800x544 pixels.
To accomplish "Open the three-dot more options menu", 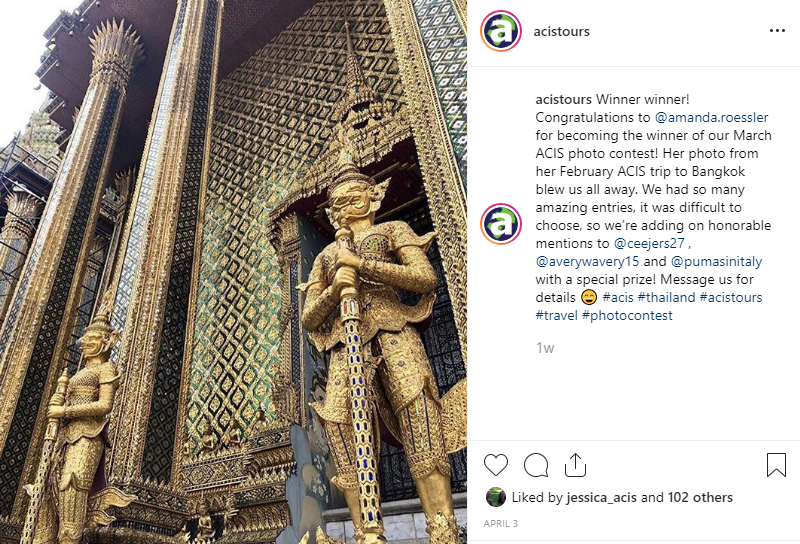I will click(x=777, y=31).
